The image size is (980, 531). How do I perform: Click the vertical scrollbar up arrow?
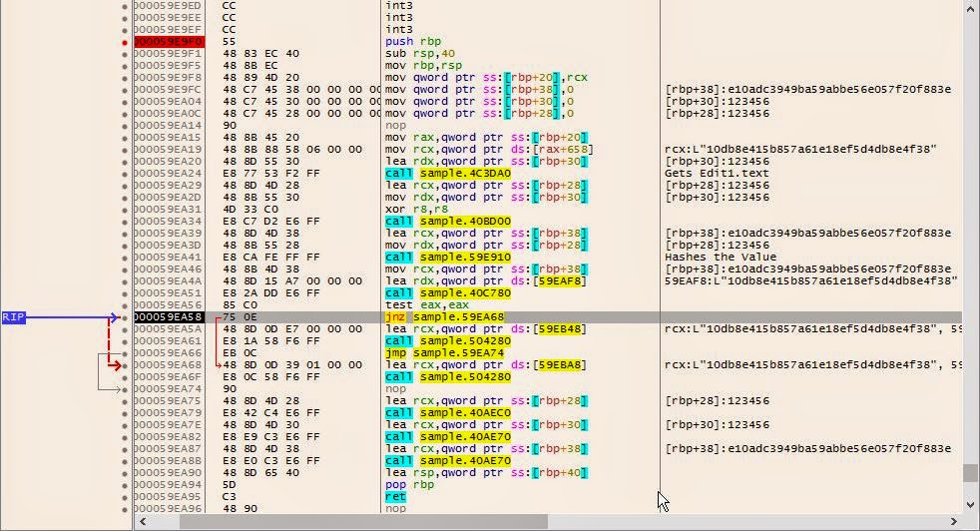971,8
